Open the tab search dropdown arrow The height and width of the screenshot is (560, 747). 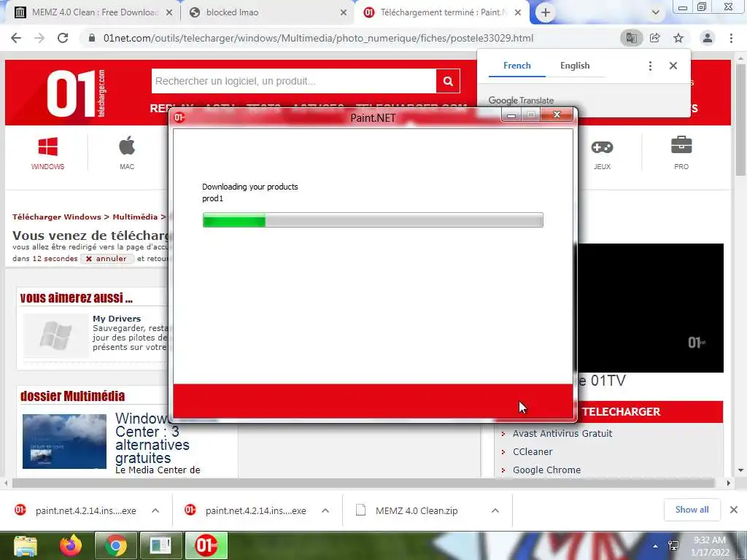(656, 13)
